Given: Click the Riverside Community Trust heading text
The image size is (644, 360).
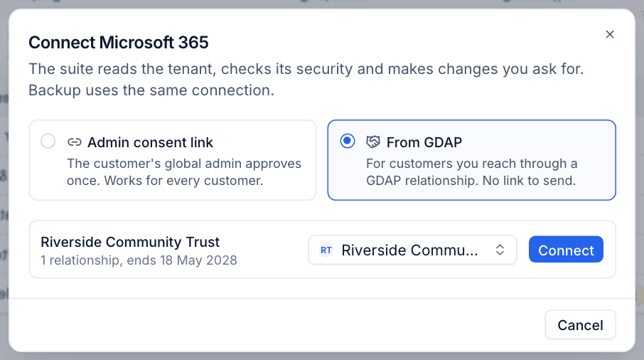Looking at the screenshot, I should [130, 242].
